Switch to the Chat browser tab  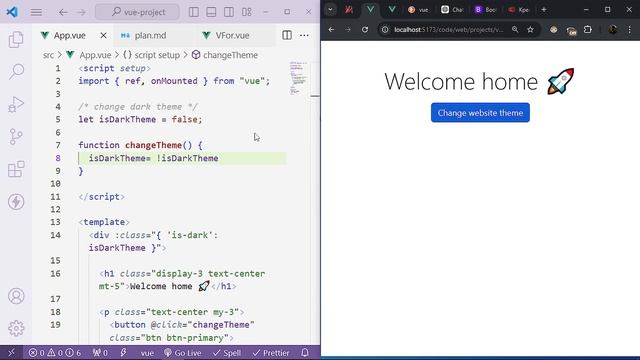pyautogui.click(x=452, y=9)
